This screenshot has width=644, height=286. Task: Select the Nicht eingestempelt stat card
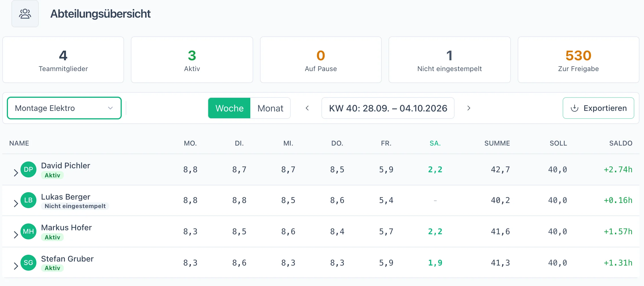(449, 60)
